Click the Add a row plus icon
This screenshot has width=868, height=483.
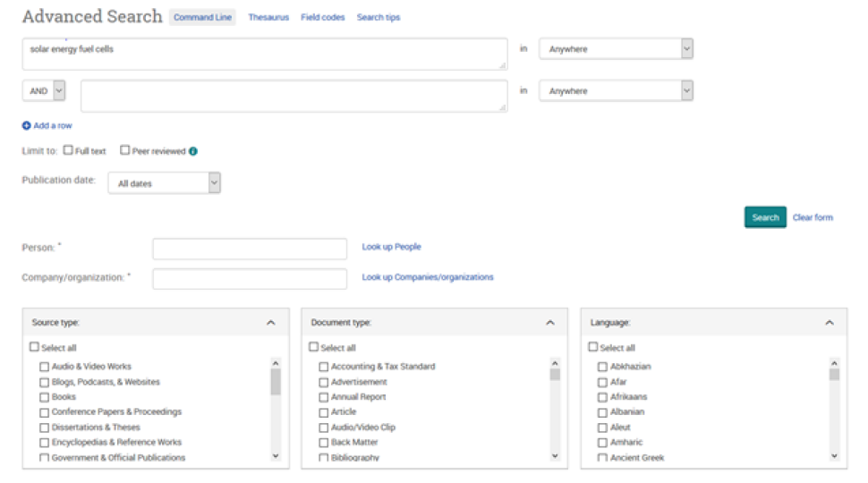click(x=26, y=125)
